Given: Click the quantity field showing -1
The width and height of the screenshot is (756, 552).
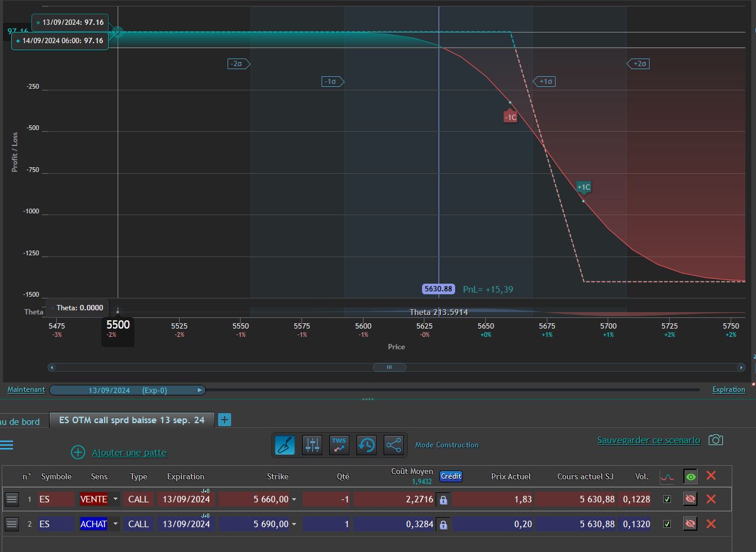Looking at the screenshot, I should click(326, 499).
